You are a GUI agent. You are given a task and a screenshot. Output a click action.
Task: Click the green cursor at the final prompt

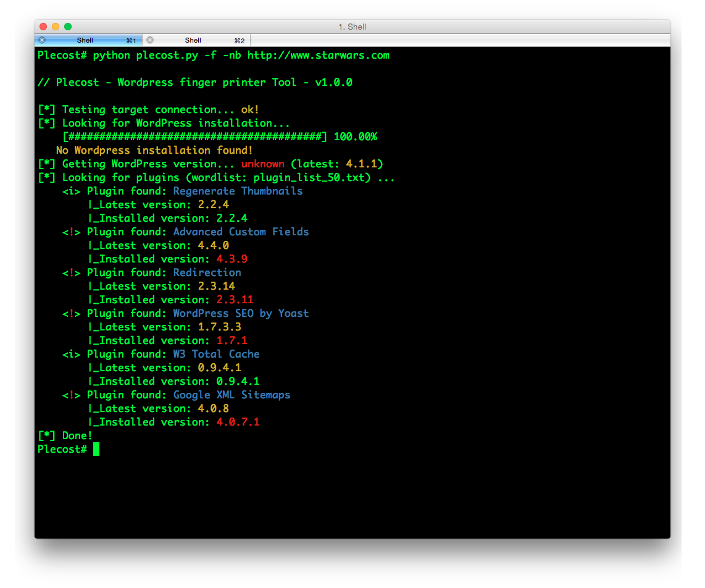coord(96,450)
